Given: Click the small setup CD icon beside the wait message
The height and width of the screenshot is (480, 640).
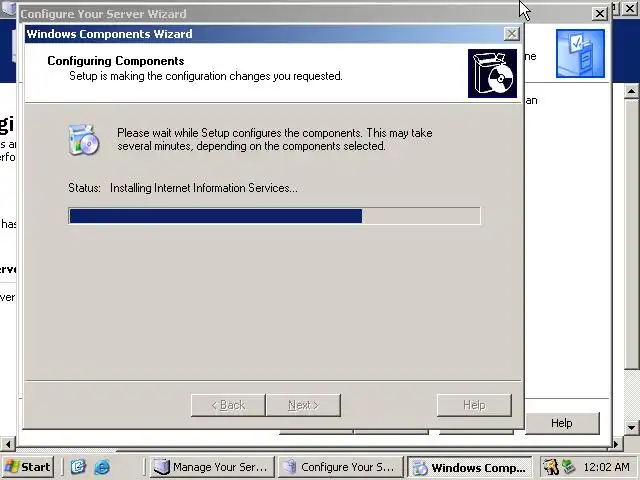Looking at the screenshot, I should pos(84,140).
